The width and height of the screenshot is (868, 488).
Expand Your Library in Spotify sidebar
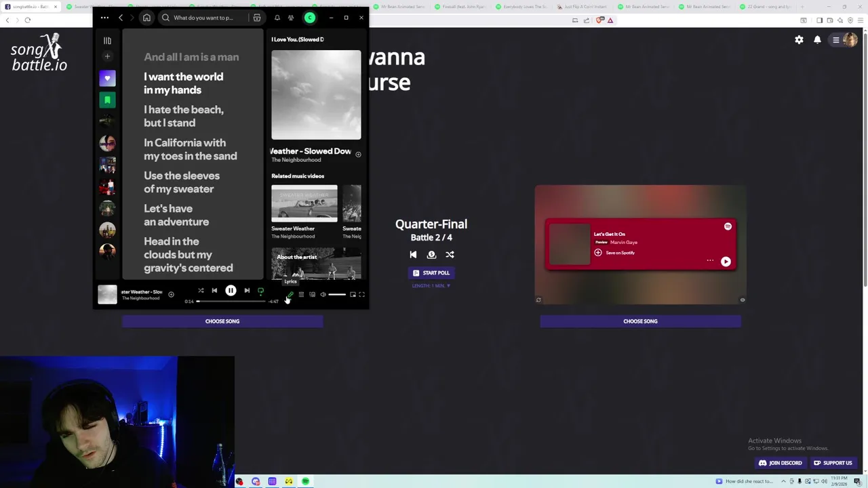click(107, 41)
